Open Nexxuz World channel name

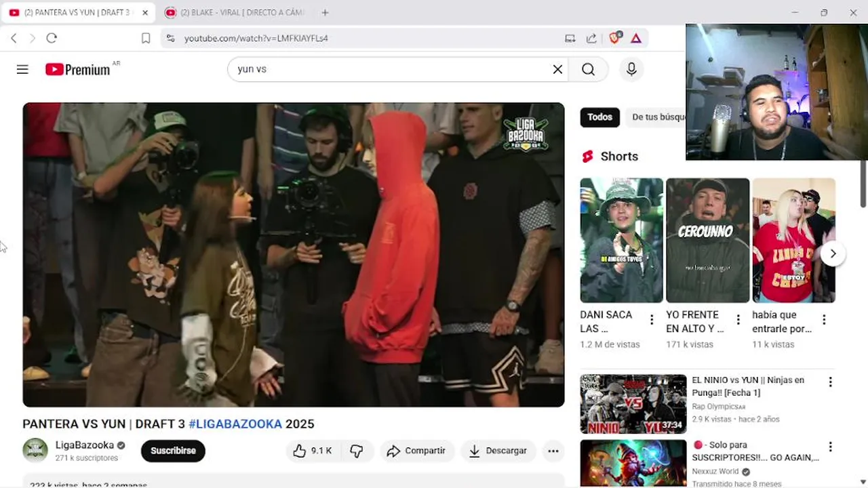[715, 472]
